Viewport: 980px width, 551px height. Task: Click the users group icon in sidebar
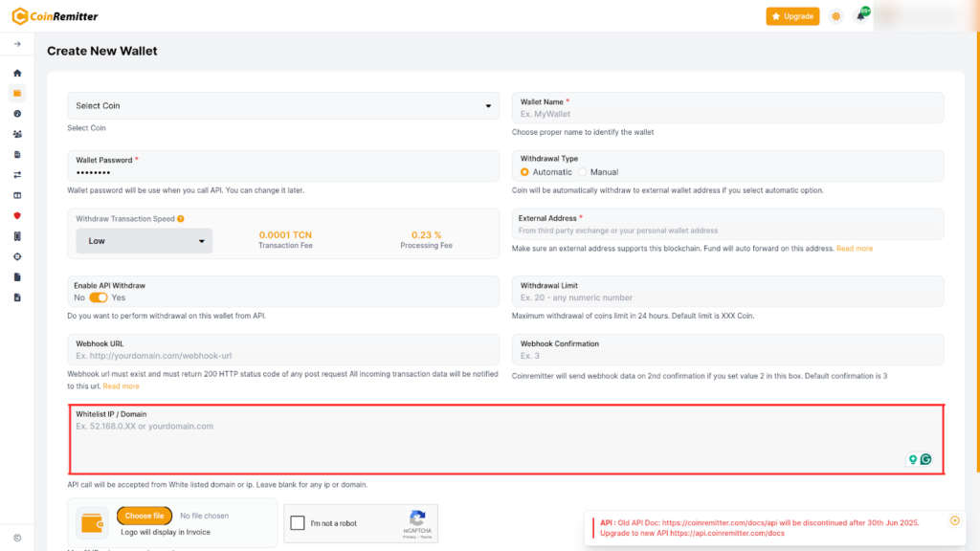tap(17, 134)
